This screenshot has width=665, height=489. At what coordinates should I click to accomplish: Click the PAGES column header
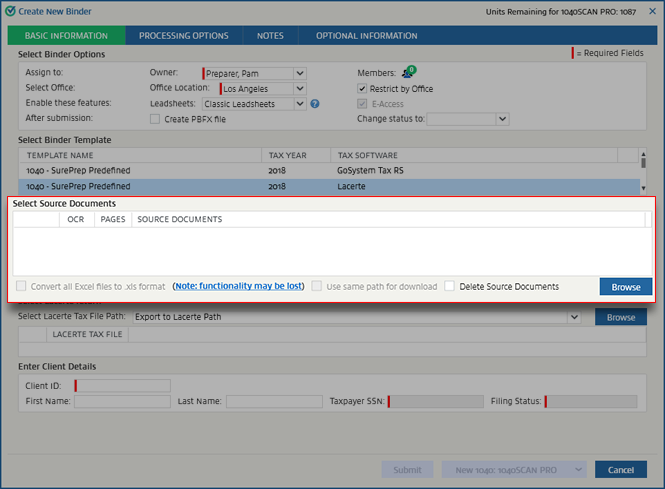(x=113, y=219)
